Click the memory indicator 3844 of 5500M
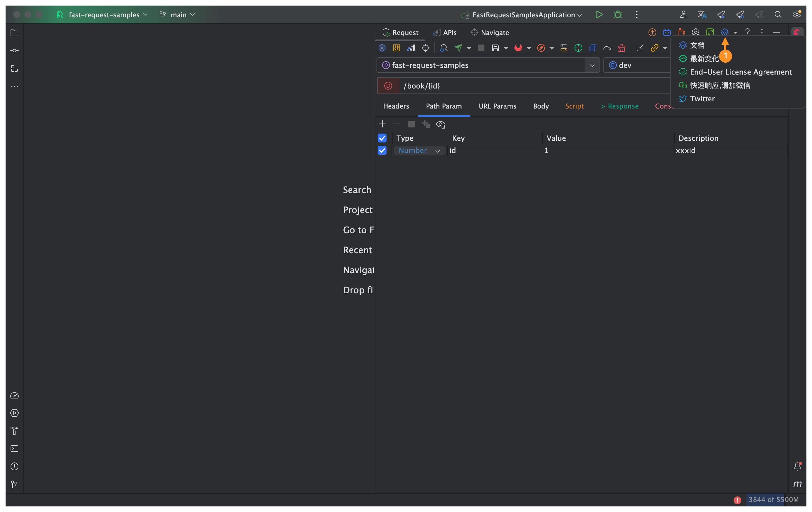812x512 pixels. click(773, 499)
